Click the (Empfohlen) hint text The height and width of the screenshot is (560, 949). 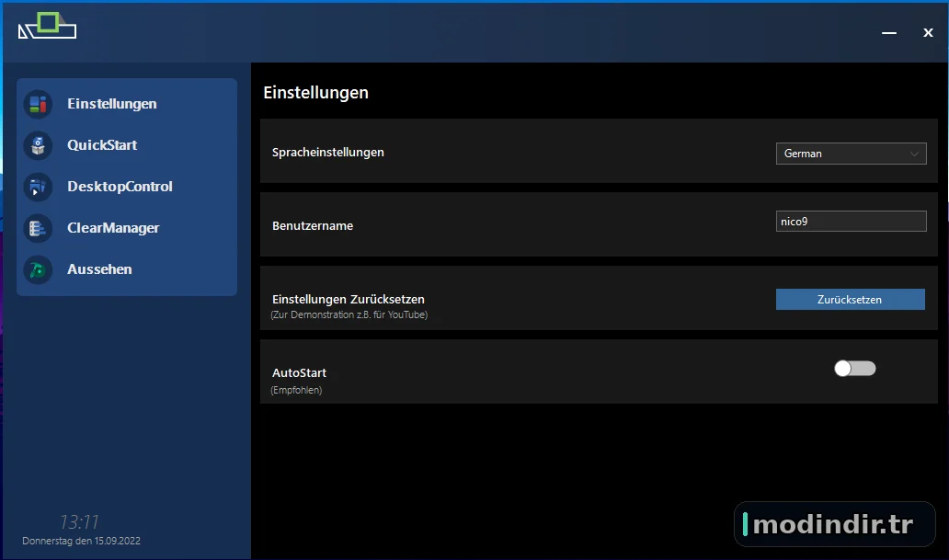pyautogui.click(x=296, y=391)
